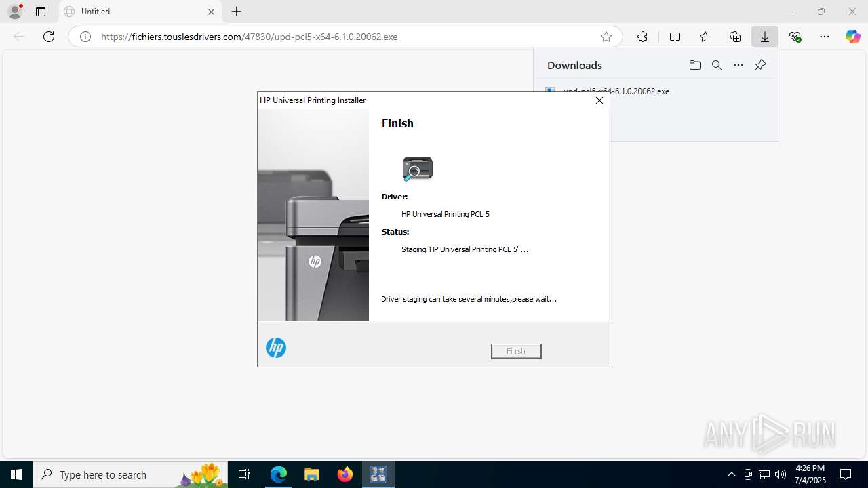Open more options in Downloads panel
868x488 pixels.
coord(738,65)
